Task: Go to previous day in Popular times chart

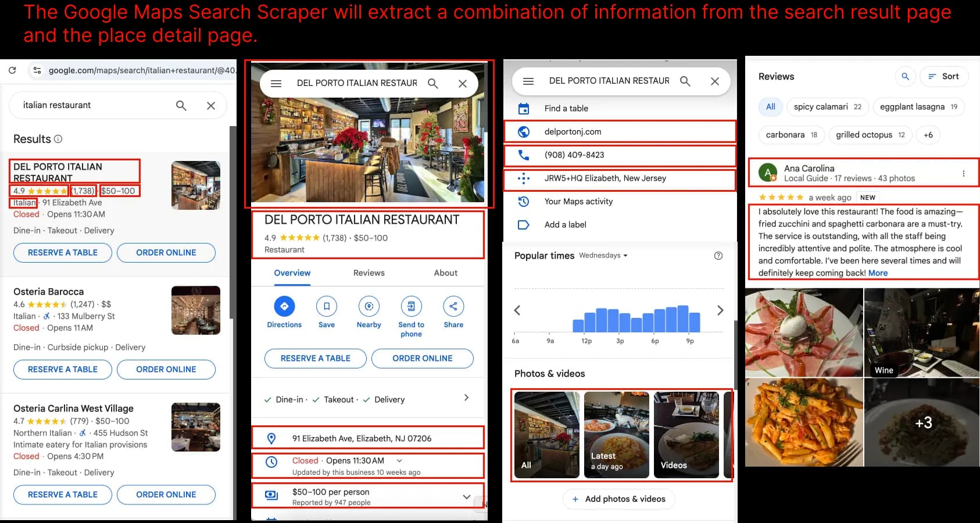Action: click(x=517, y=310)
